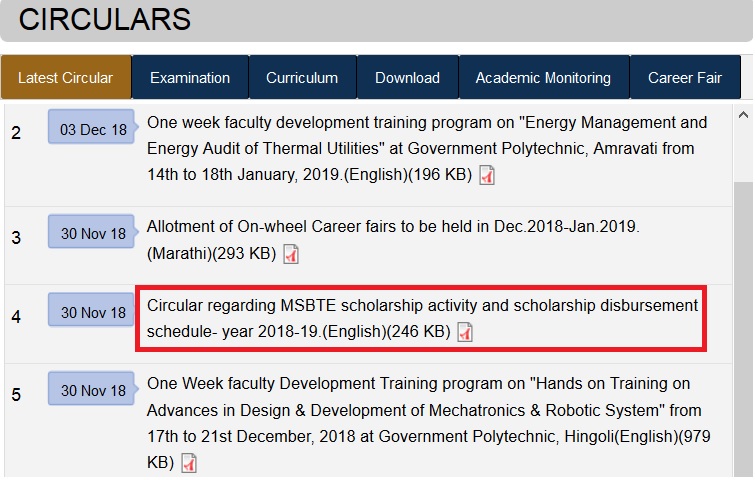Open the Examination tab
This screenshot has height=480, width=755.
tap(190, 78)
